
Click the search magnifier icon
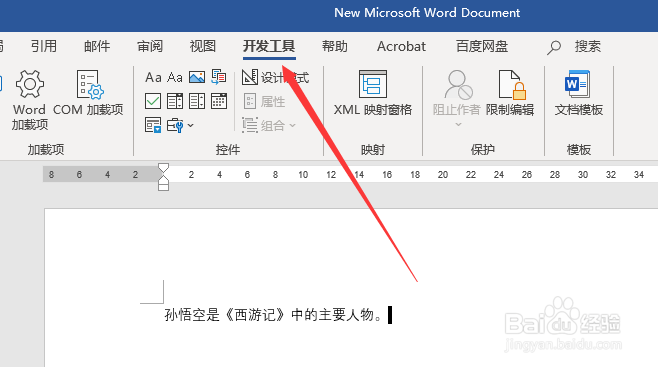(x=554, y=47)
